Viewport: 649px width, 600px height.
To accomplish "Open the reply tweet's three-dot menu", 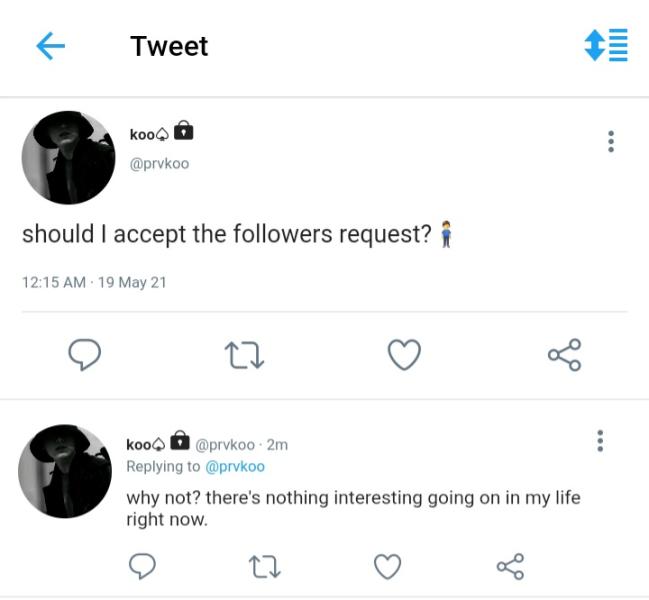I will point(600,441).
